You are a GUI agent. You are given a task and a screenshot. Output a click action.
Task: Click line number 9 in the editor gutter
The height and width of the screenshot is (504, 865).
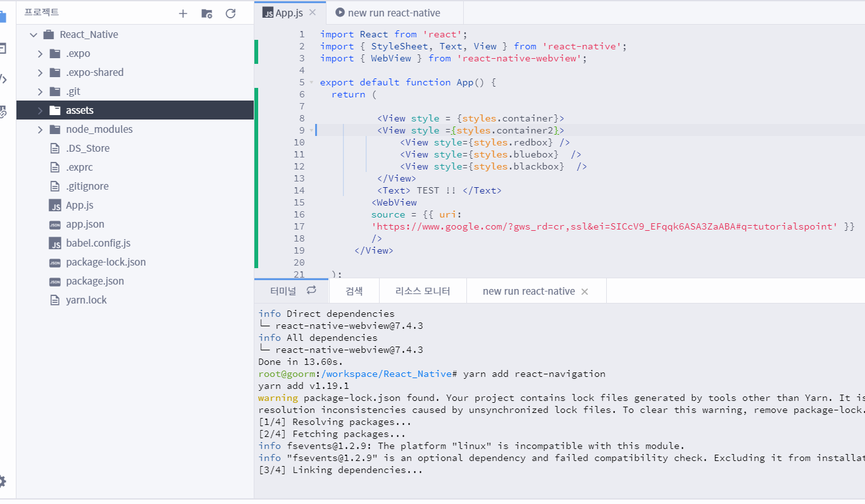coord(302,130)
